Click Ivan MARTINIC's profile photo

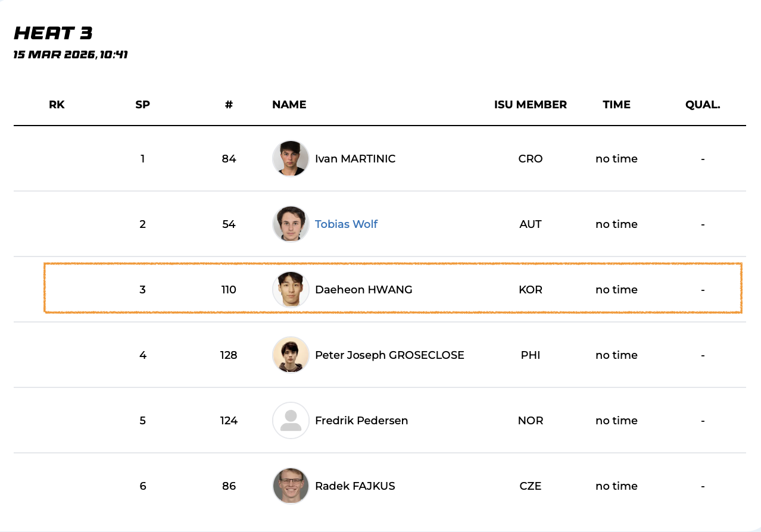pos(291,159)
